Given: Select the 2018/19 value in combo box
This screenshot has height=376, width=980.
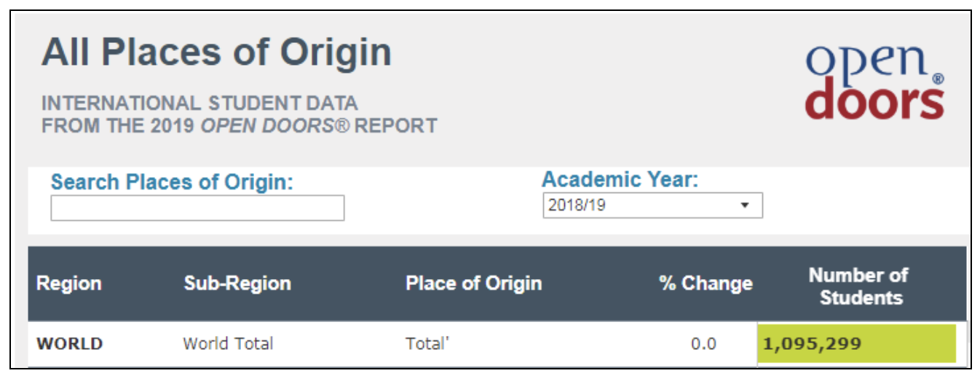Looking at the screenshot, I should coord(577,205).
